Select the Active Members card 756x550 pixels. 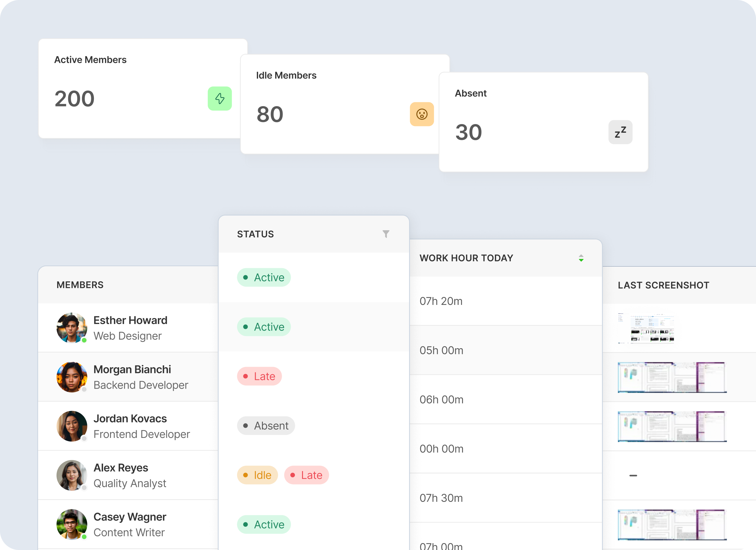click(x=140, y=88)
